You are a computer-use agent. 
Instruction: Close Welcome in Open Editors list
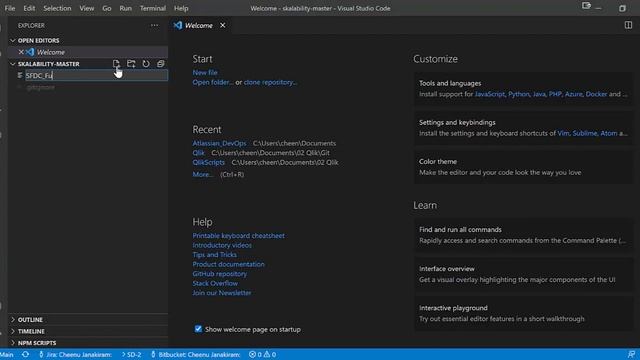(x=21, y=52)
